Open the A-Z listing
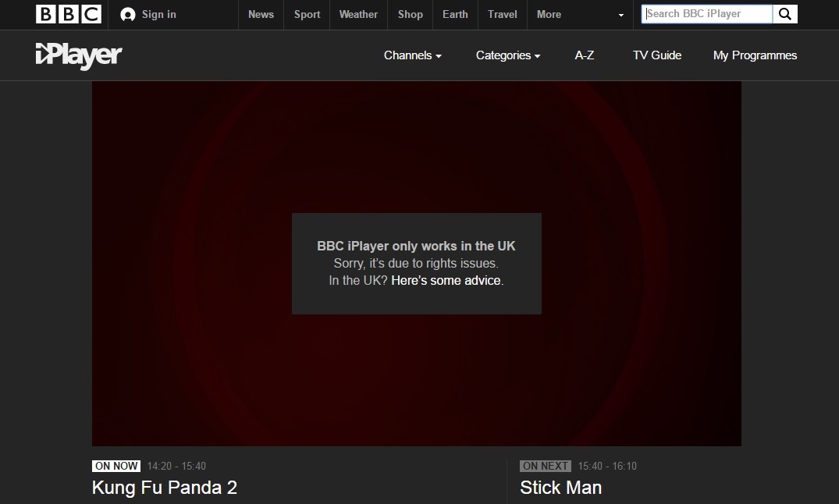This screenshot has width=839, height=504. pyautogui.click(x=585, y=55)
